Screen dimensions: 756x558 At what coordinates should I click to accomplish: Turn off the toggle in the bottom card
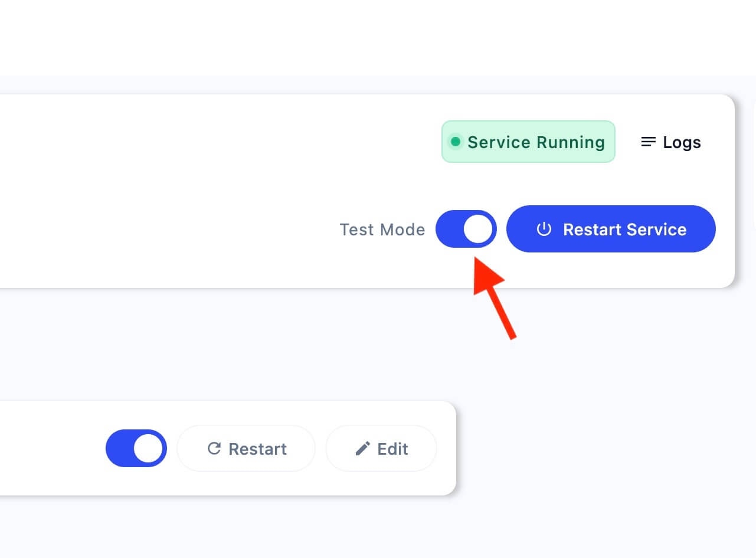point(136,448)
